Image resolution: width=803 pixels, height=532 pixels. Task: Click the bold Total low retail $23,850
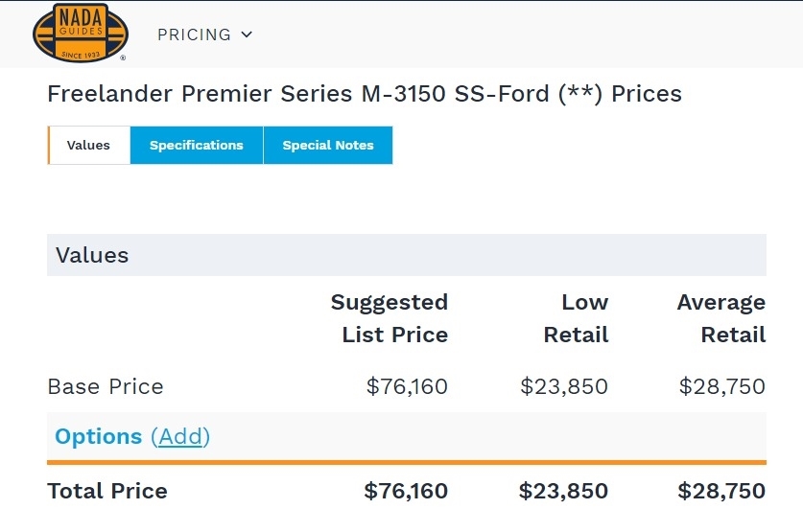[x=563, y=492]
